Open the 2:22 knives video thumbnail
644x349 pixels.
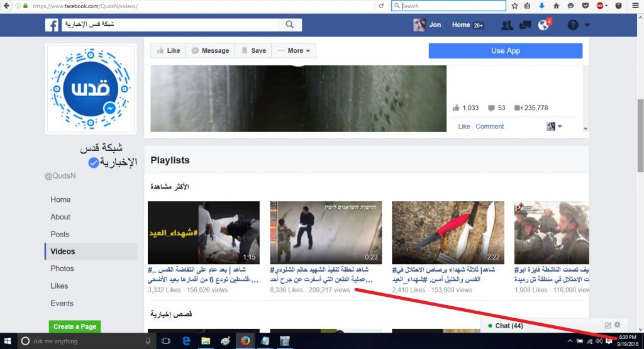coord(448,233)
